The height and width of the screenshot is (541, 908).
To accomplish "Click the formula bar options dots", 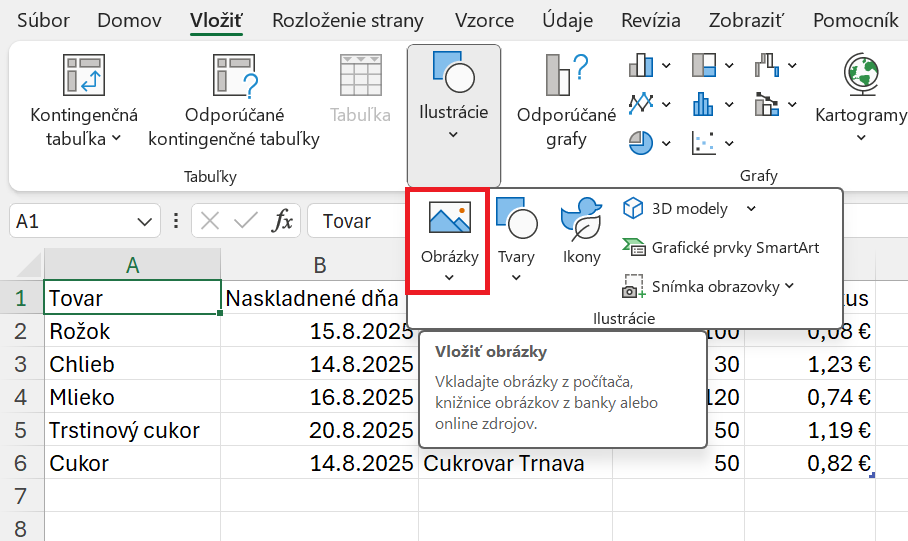I will pos(175,221).
